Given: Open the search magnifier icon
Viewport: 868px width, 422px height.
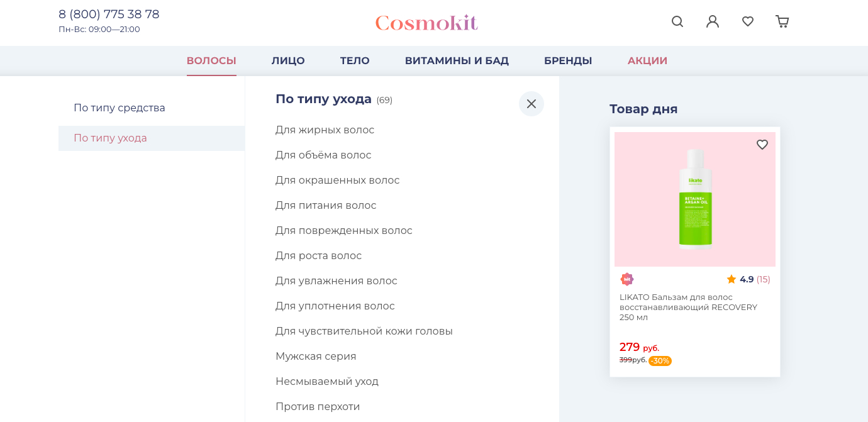Looking at the screenshot, I should (677, 21).
